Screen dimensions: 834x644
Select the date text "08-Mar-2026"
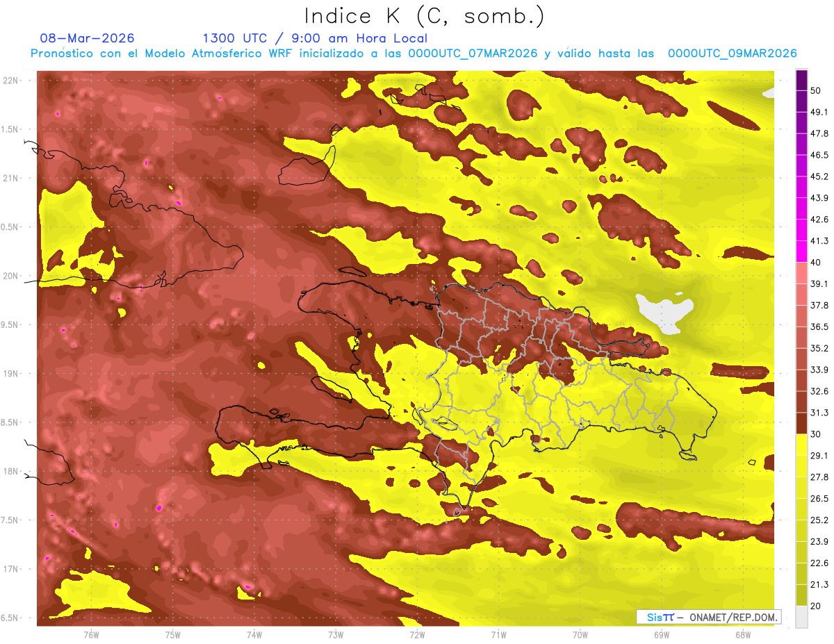point(87,38)
